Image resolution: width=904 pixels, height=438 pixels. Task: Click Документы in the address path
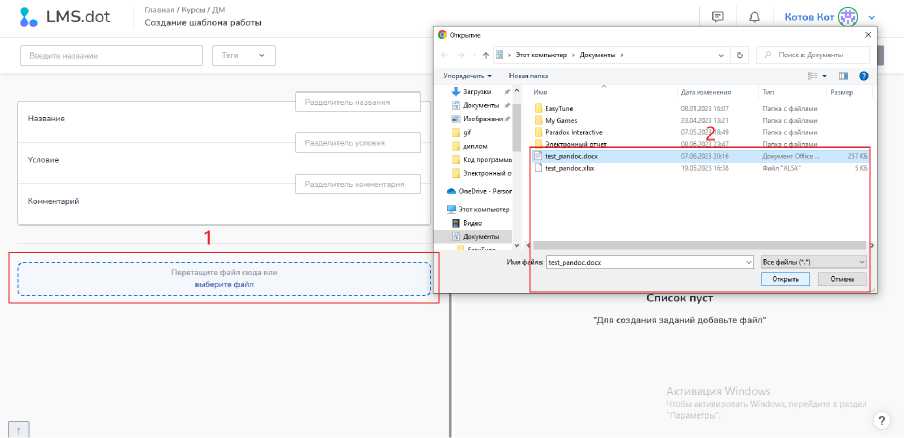597,55
